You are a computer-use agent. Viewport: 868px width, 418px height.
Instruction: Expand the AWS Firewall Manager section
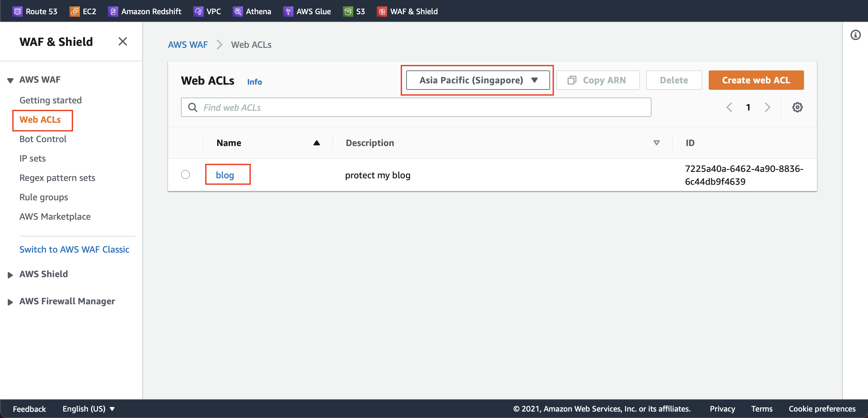point(10,302)
